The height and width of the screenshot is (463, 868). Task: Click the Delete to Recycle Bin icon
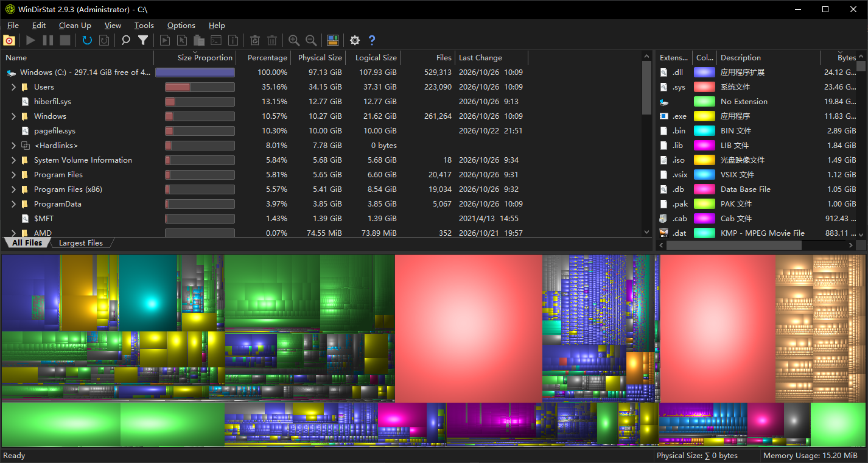255,40
